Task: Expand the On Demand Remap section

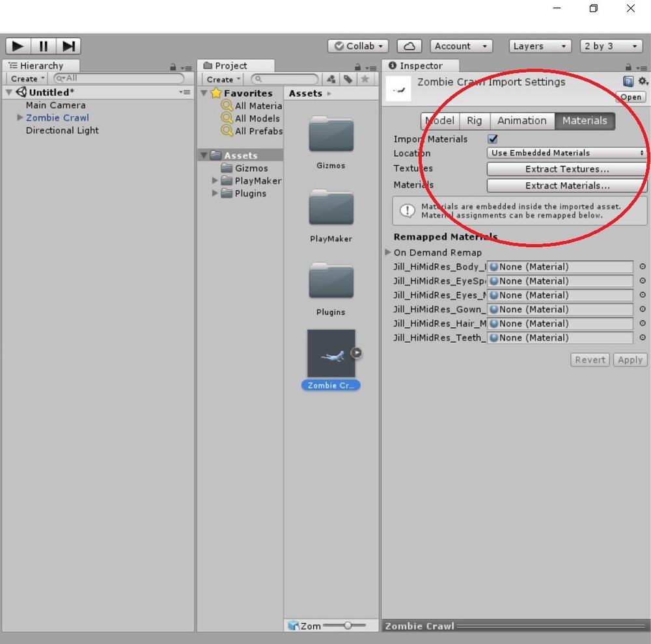Action: (388, 252)
